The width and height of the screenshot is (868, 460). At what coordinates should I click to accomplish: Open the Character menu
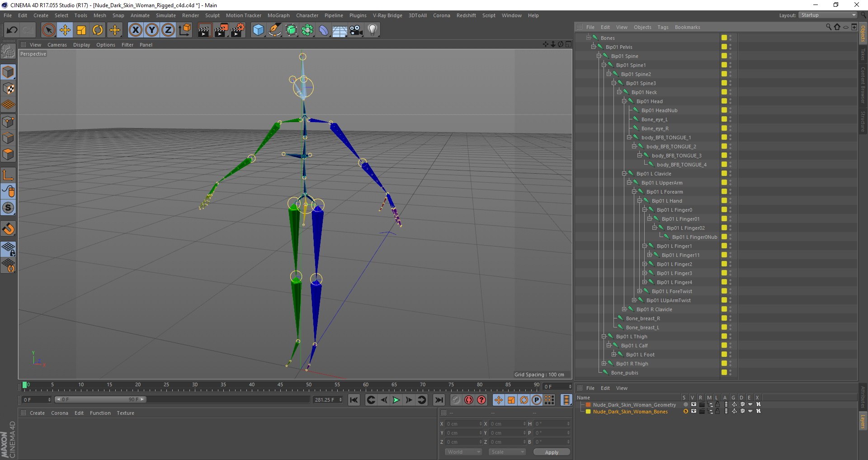pyautogui.click(x=307, y=15)
